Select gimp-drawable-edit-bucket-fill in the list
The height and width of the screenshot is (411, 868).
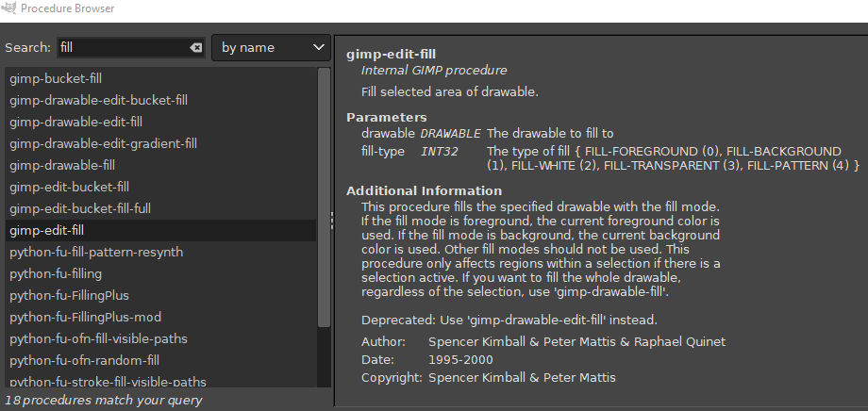pyautogui.click(x=98, y=100)
